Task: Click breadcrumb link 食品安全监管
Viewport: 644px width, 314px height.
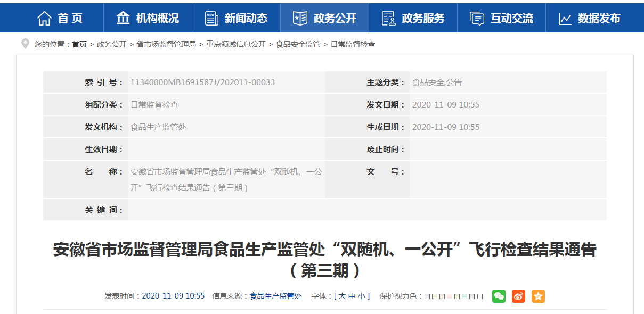Action: [298, 44]
